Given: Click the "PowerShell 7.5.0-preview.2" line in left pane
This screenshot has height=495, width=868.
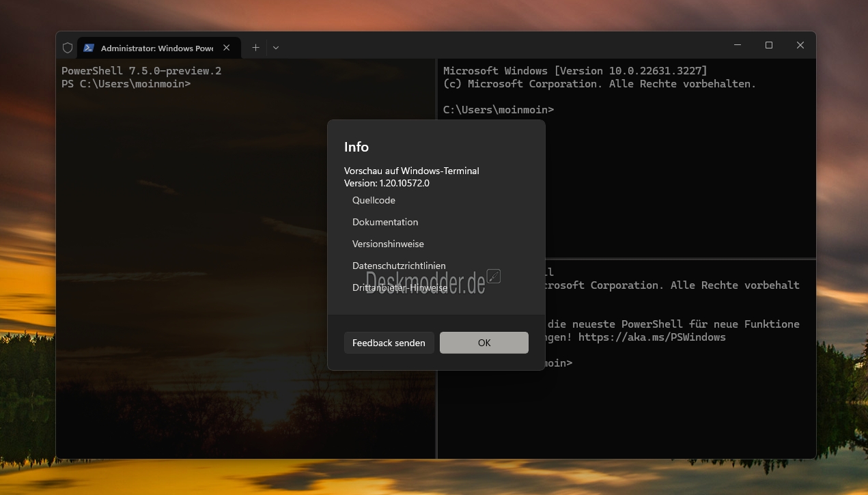Looking at the screenshot, I should tap(141, 71).
